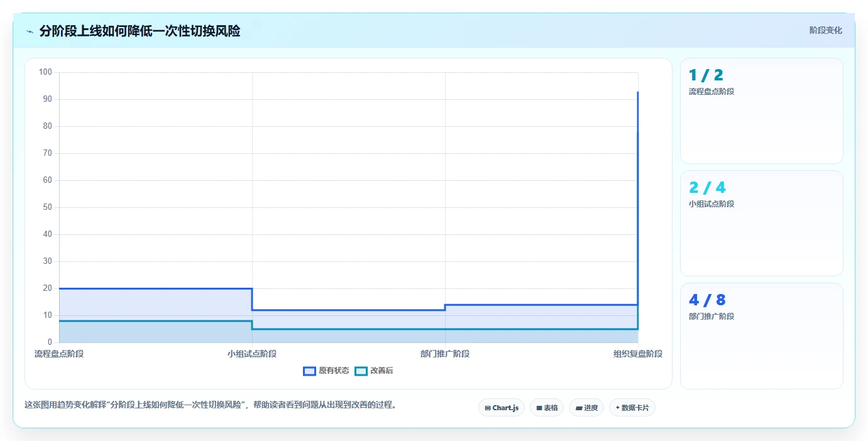Toggle the 改善后 legend swatch
This screenshot has height=441, width=868.
361,371
